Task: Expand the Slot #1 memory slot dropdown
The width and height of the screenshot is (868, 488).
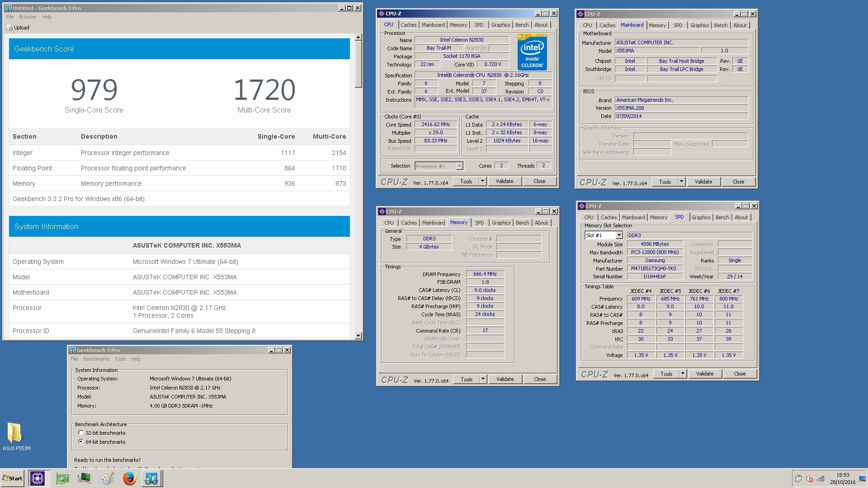Action: coord(619,235)
